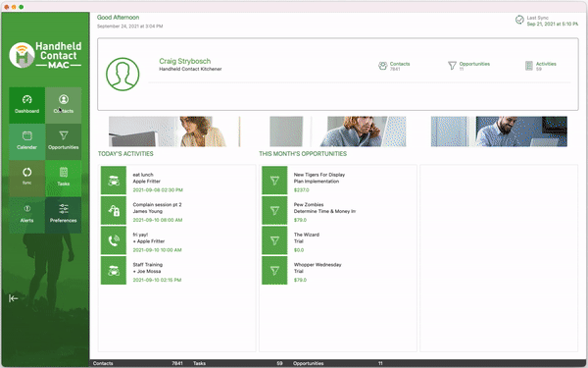Click the Last Sync checkmark icon
The height and width of the screenshot is (368, 588).
click(x=519, y=20)
